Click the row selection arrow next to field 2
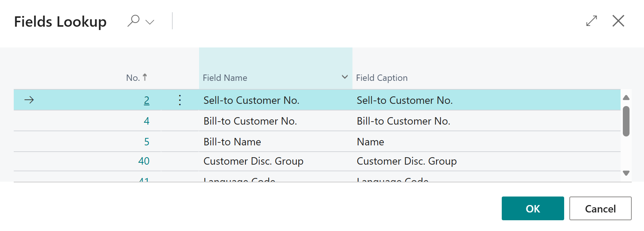Screen dimensions: 644x231 [29, 100]
